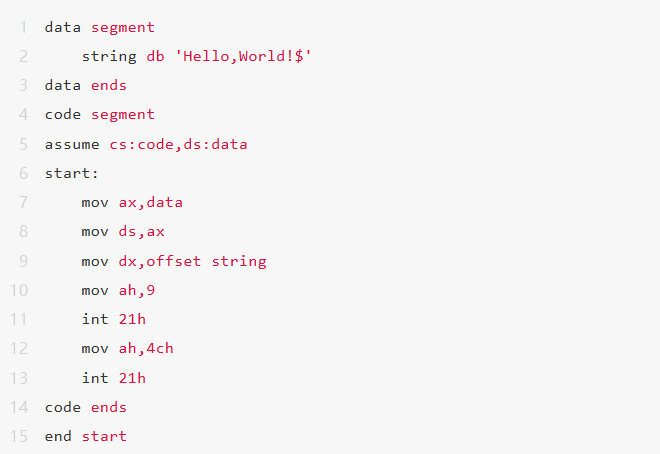The height and width of the screenshot is (454, 660).
Task: Click the 'start:' label
Action: coord(71,173)
